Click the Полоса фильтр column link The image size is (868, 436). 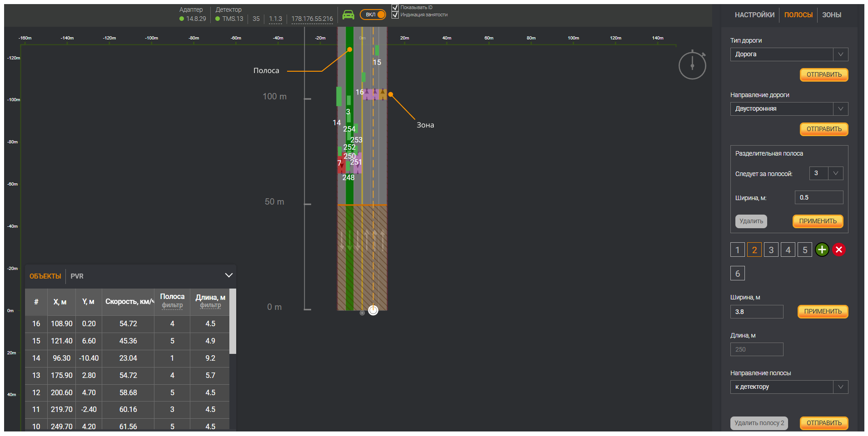click(x=172, y=305)
